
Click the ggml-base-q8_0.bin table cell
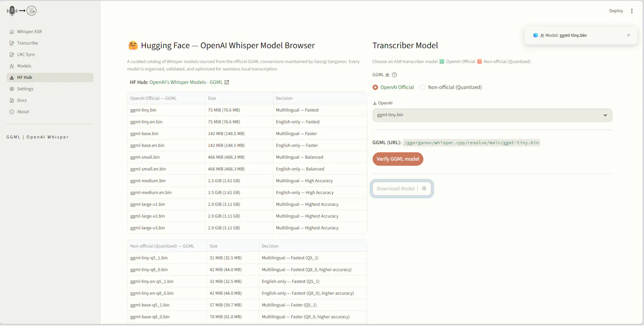167,317
